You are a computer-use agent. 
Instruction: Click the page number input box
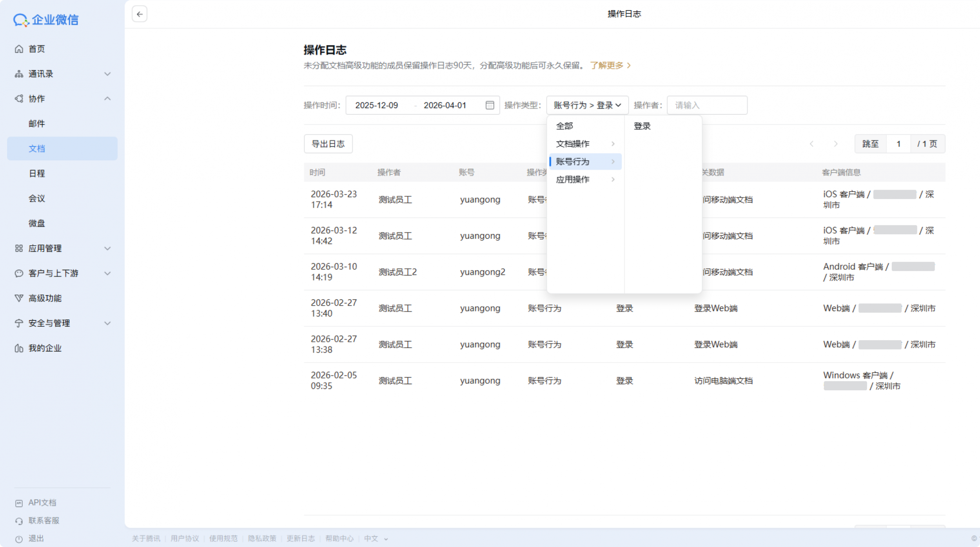(x=898, y=144)
